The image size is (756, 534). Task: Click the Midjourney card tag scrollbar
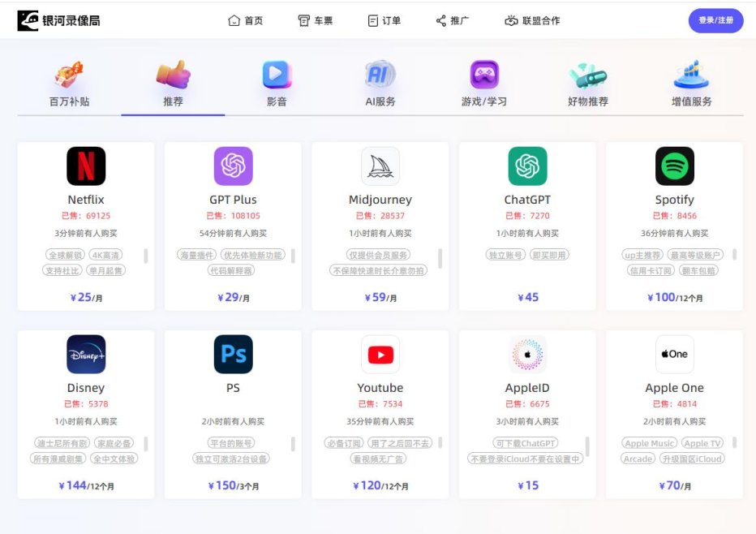point(440,258)
